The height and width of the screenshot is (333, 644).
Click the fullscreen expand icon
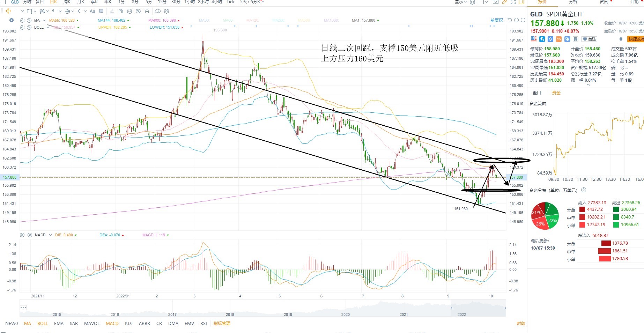[513, 2]
